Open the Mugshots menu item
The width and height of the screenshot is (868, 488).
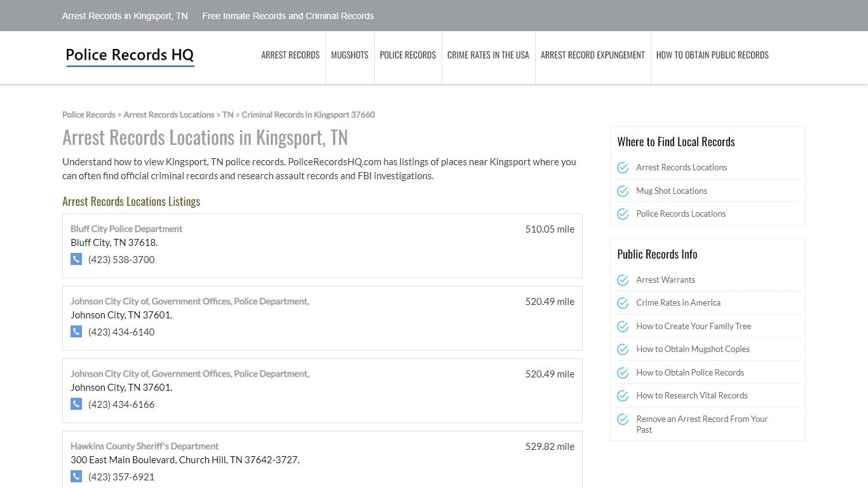click(x=349, y=55)
